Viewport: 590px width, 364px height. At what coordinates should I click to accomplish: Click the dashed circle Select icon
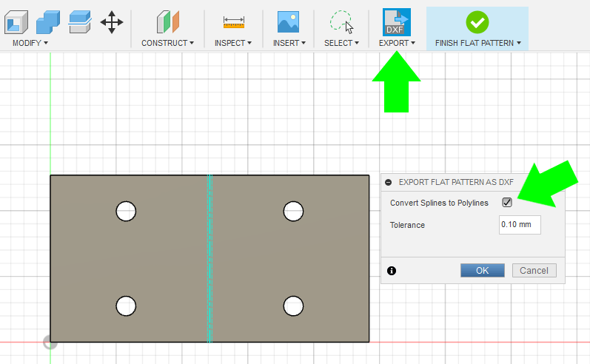pyautogui.click(x=341, y=22)
